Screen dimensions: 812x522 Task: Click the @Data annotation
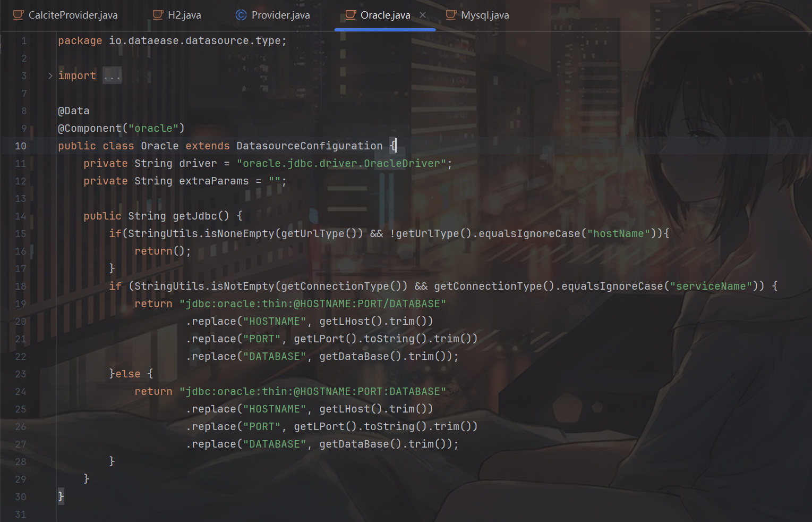74,111
